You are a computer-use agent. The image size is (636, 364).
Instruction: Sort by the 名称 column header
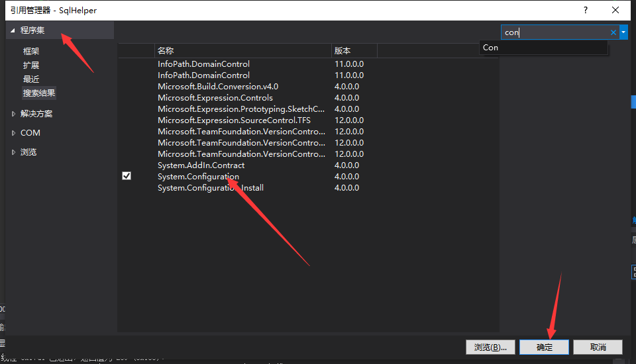242,51
